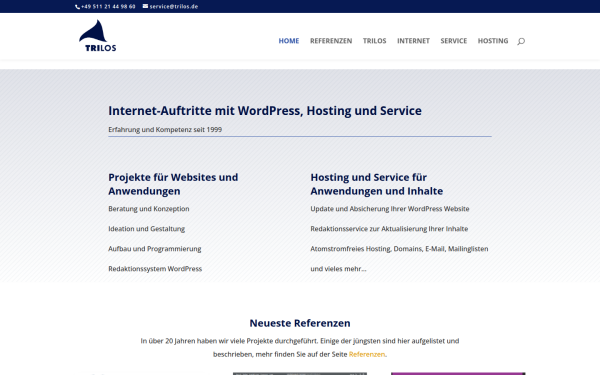Click the 'Neueste Referenzen' heading
This screenshot has height=375, width=600.
pos(300,323)
